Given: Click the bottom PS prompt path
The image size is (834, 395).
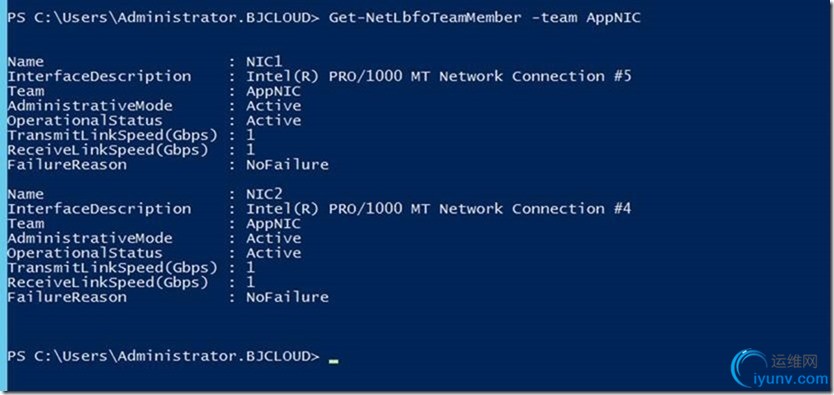Looking at the screenshot, I should click(x=164, y=356).
